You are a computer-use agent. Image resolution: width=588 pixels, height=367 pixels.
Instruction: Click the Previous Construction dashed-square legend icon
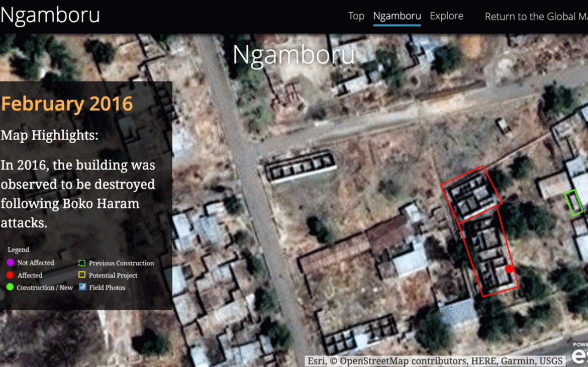pyautogui.click(x=82, y=262)
